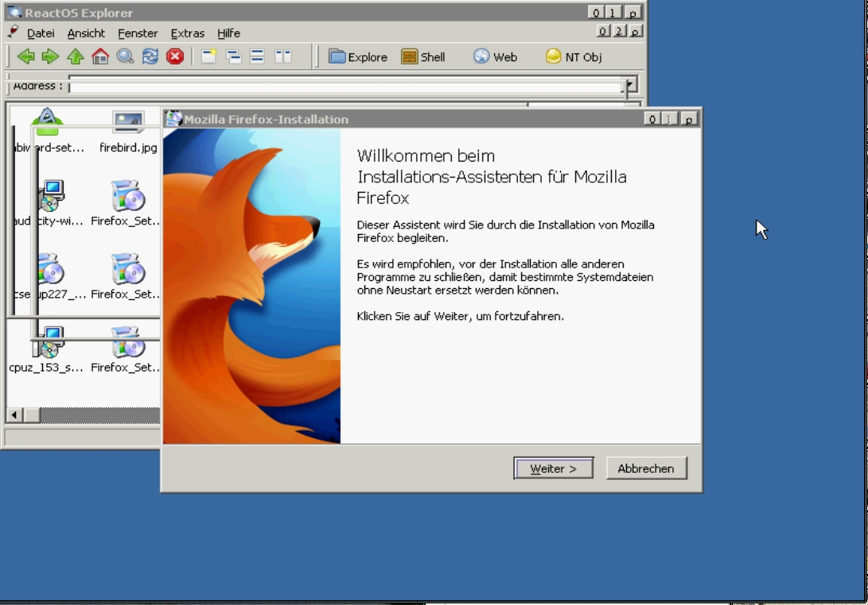Click the green Back arrow icon
The image size is (868, 605).
coord(25,57)
